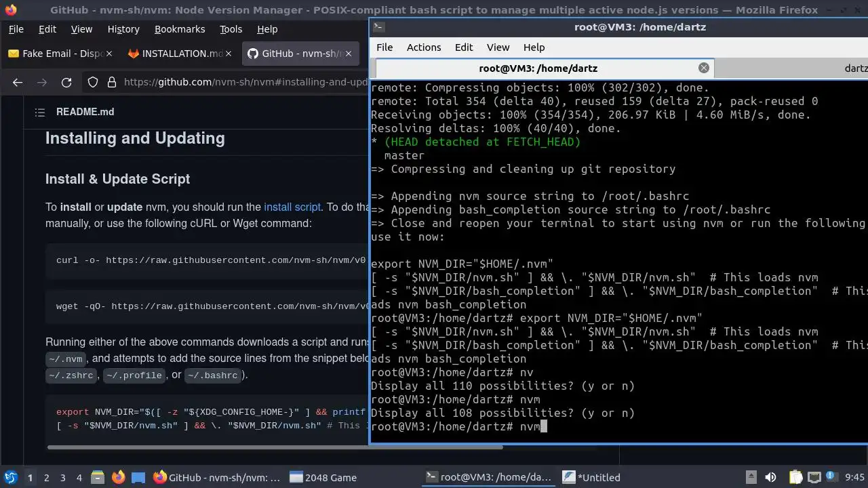Switch to workspace 4
This screenshot has width=868, height=488.
(79, 477)
